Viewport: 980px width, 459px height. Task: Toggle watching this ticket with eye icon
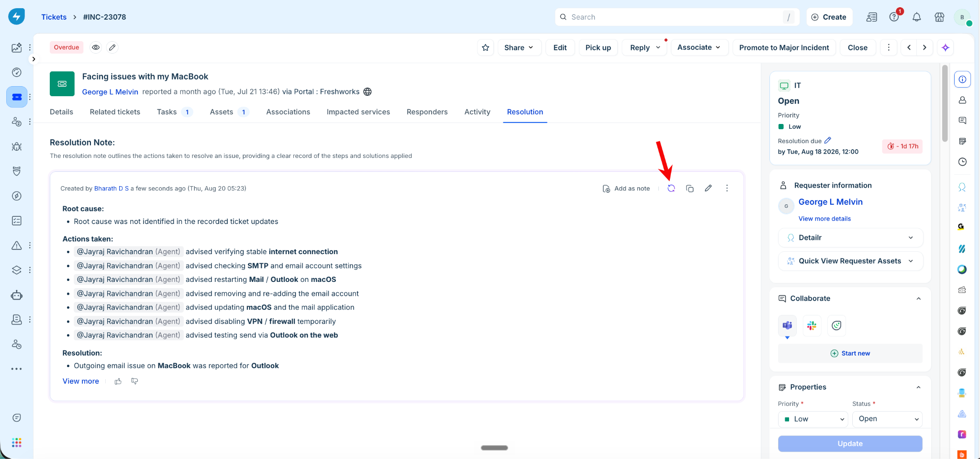(96, 47)
